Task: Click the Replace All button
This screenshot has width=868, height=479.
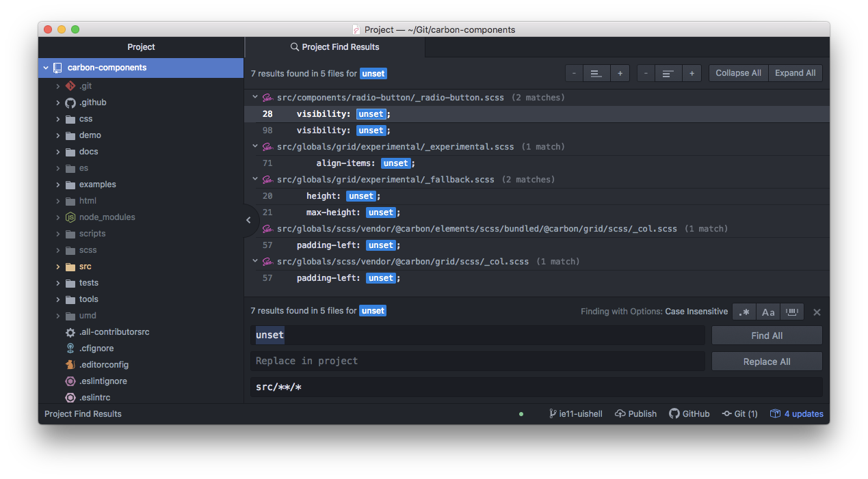Action: point(767,361)
